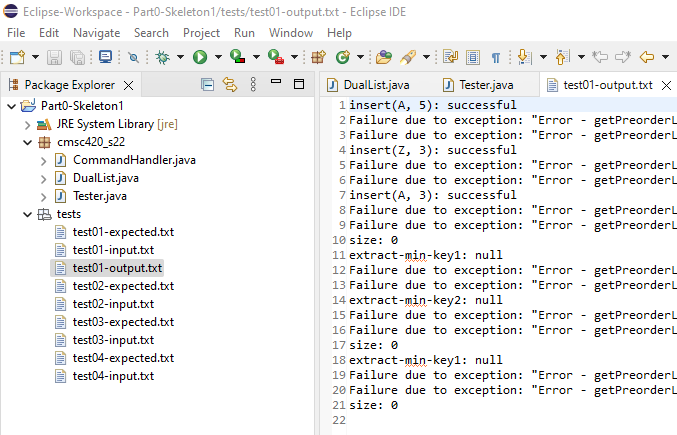Open the Previous Annotation dropdown arrow
The height and width of the screenshot is (435, 677).
click(x=582, y=57)
